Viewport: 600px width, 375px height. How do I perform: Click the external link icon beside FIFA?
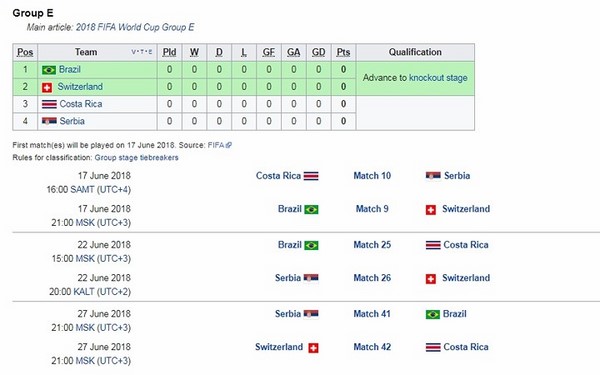(x=229, y=145)
